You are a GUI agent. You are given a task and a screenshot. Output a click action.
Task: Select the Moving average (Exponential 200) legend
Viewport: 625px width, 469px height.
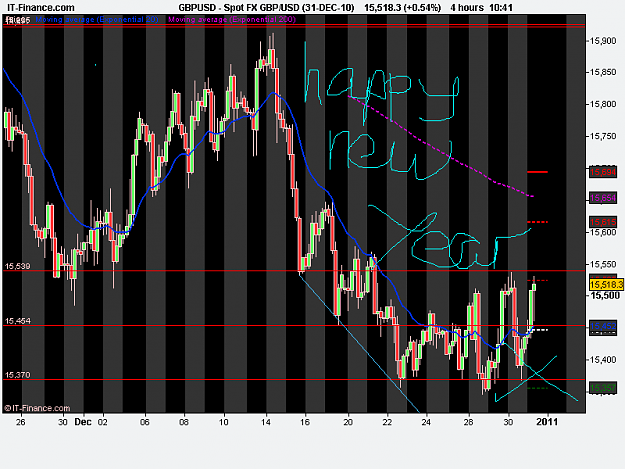232,19
